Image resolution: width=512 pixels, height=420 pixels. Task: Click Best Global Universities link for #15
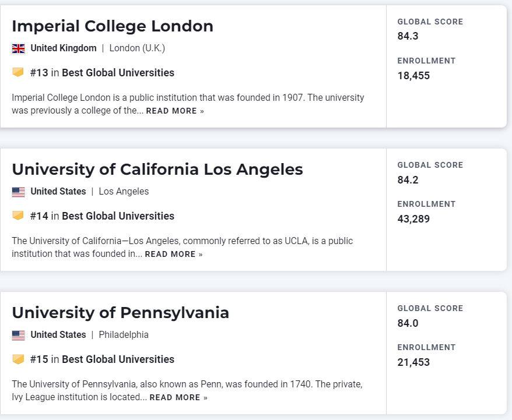(118, 359)
